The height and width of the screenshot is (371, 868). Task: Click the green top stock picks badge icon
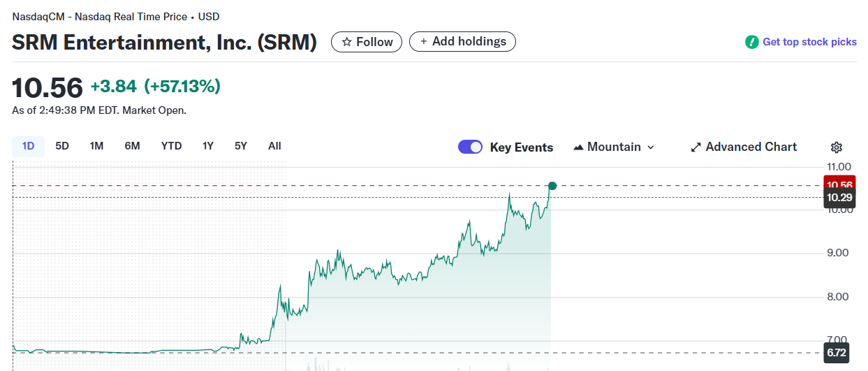coord(751,42)
